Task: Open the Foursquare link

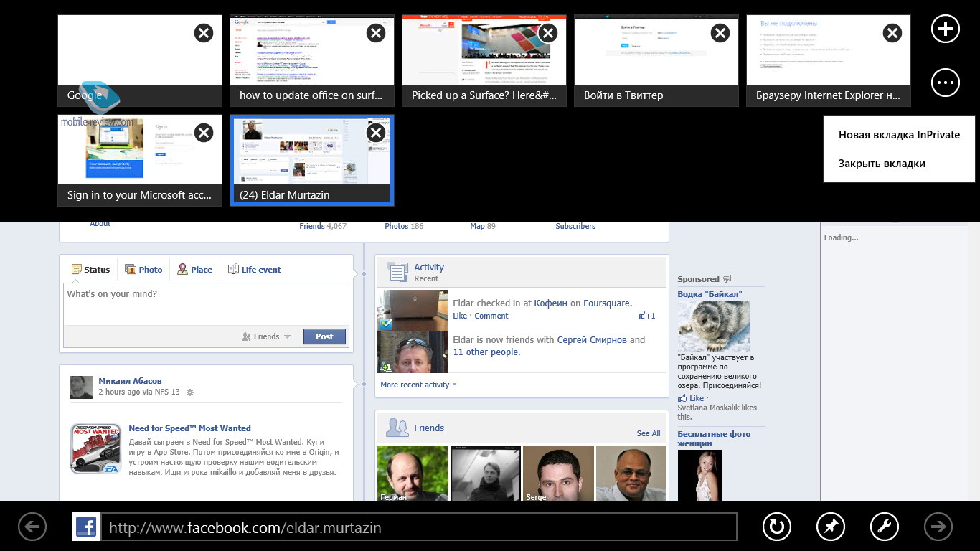Action: point(606,303)
